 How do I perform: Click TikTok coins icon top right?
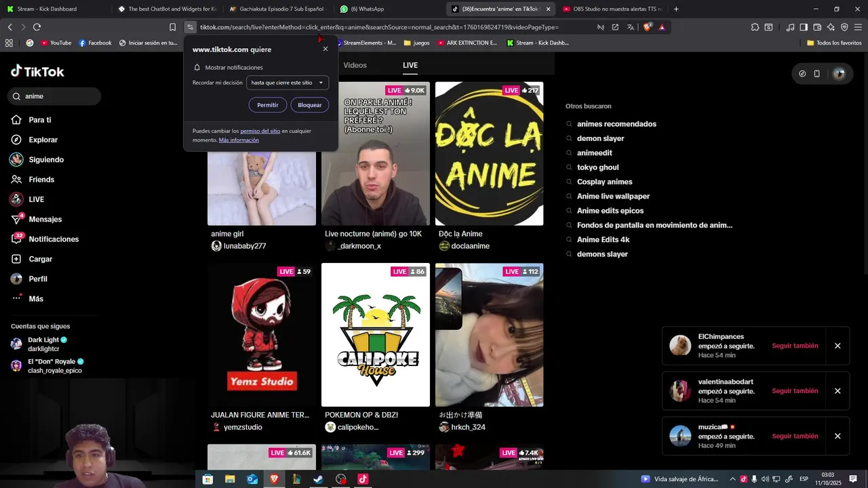802,74
